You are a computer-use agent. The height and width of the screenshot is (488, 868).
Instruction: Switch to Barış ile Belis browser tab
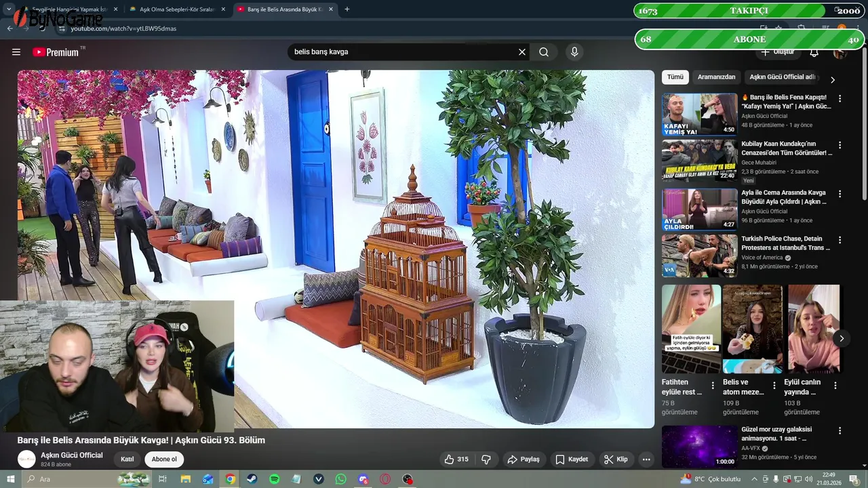click(x=284, y=9)
